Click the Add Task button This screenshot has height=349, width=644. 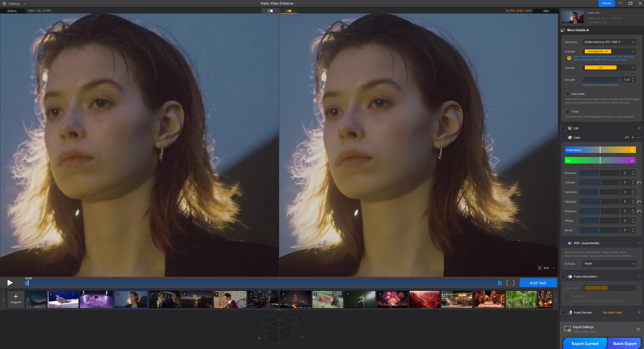[538, 283]
